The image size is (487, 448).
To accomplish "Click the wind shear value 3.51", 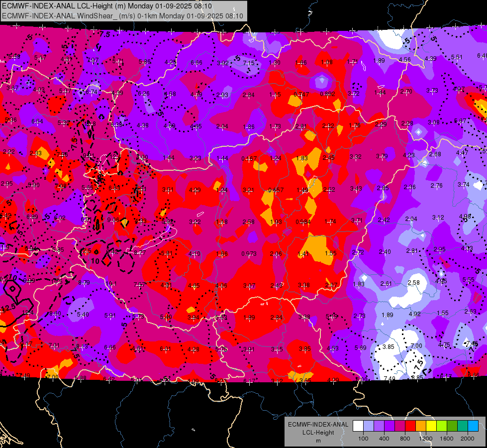I will [x=168, y=189].
